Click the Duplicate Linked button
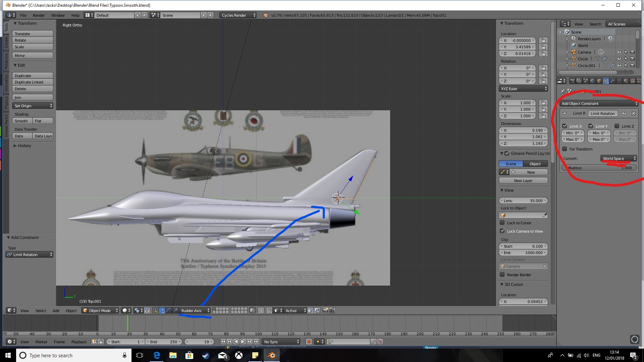This screenshot has height=362, width=644. click(x=33, y=82)
